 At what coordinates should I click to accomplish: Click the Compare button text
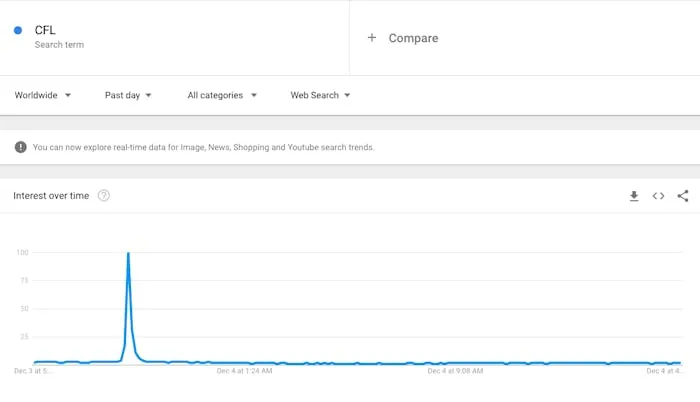point(413,38)
